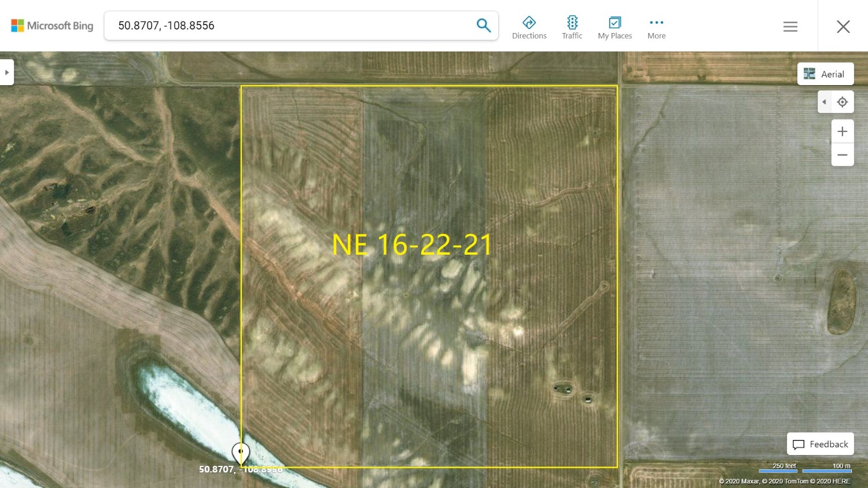This screenshot has height=488, width=868.
Task: Open the More options menu
Action: [656, 28]
